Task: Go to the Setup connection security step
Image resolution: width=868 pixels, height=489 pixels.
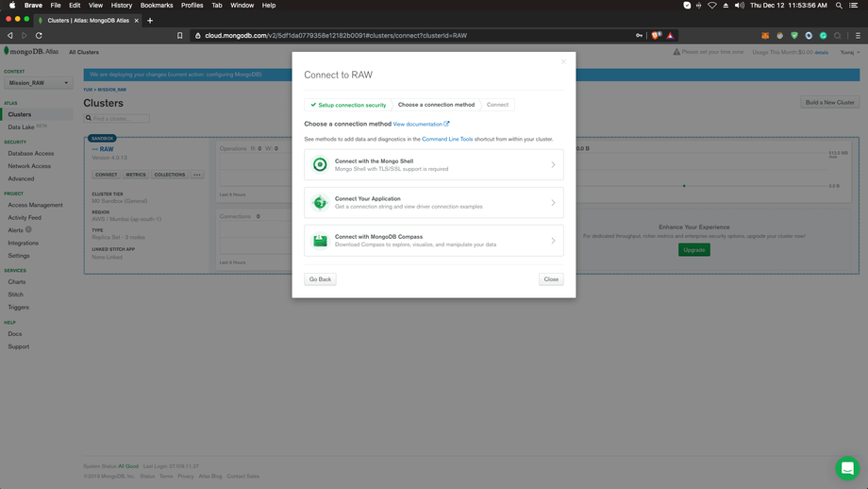Action: 348,105
